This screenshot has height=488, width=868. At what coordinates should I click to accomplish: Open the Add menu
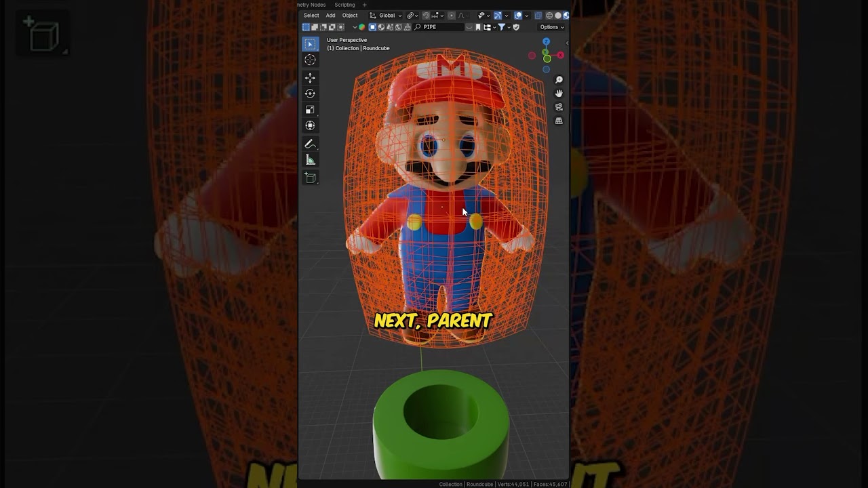330,16
